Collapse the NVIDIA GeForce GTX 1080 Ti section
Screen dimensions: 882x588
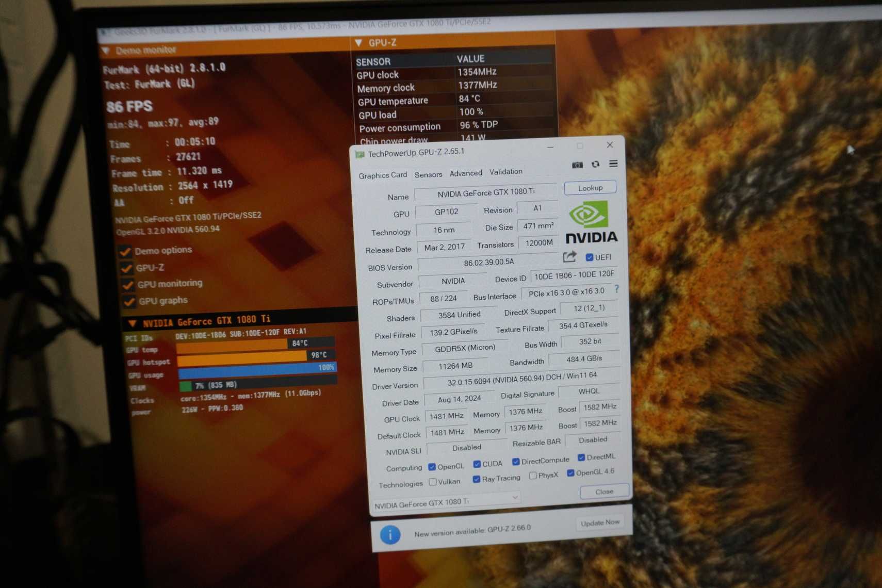tap(133, 323)
